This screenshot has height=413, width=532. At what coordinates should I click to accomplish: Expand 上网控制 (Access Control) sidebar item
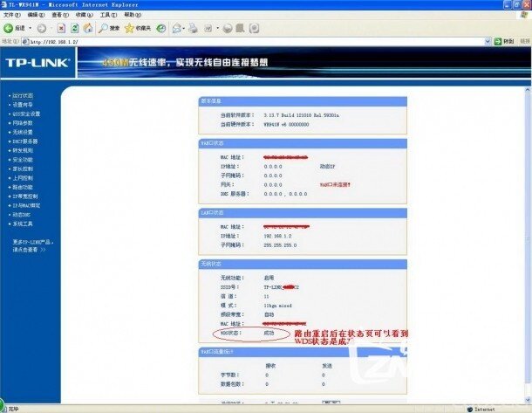[23, 178]
